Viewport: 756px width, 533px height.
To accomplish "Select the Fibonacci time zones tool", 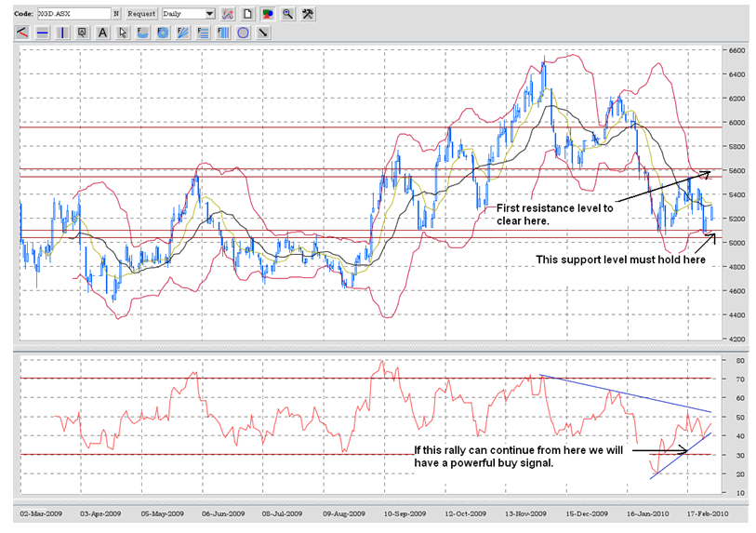I will (x=222, y=33).
